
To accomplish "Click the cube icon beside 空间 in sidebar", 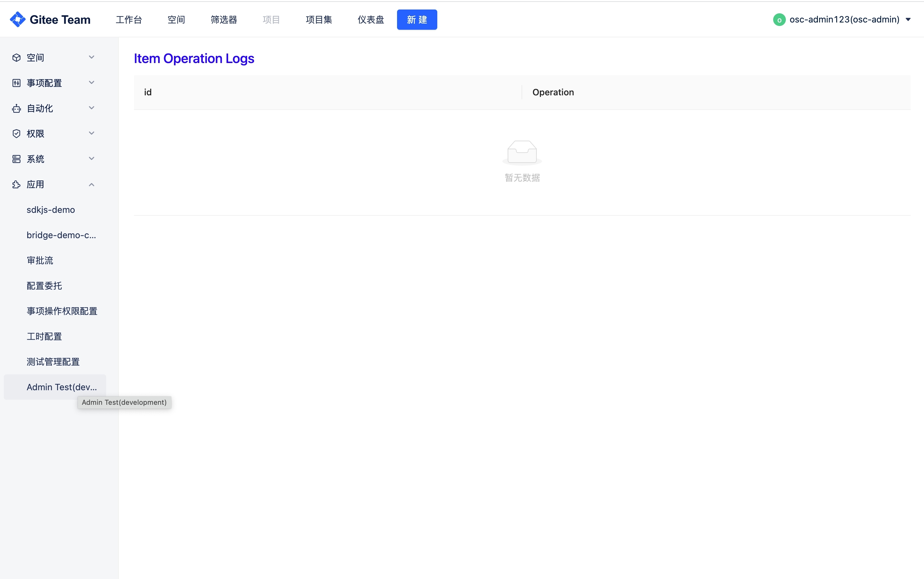I will coord(16,57).
